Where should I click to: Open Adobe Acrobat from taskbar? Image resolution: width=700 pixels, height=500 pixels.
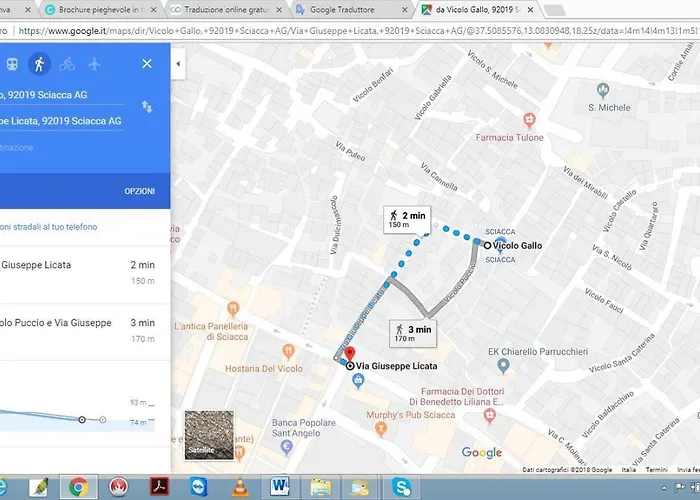point(160,487)
